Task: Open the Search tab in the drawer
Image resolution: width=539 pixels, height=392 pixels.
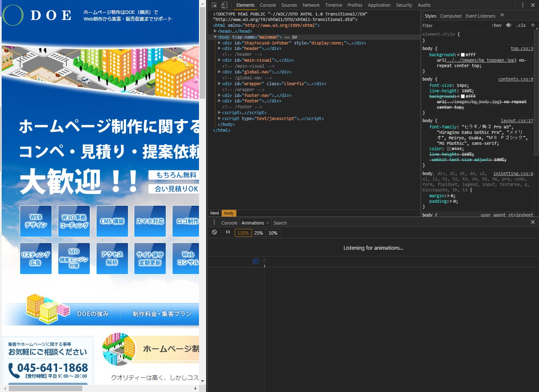Action: 280,223
